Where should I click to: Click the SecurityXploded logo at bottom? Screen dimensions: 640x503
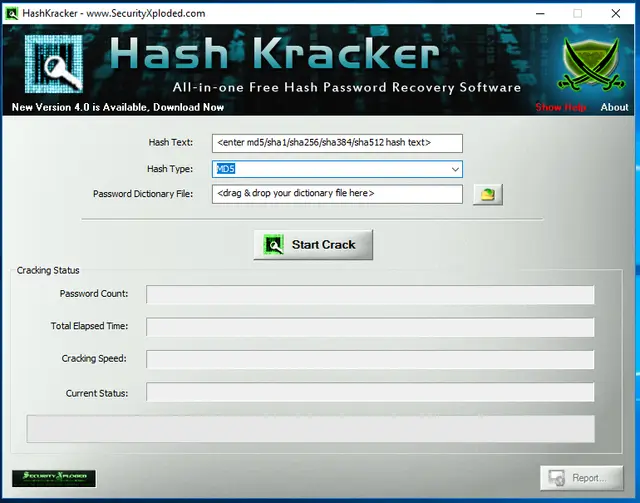(x=54, y=479)
